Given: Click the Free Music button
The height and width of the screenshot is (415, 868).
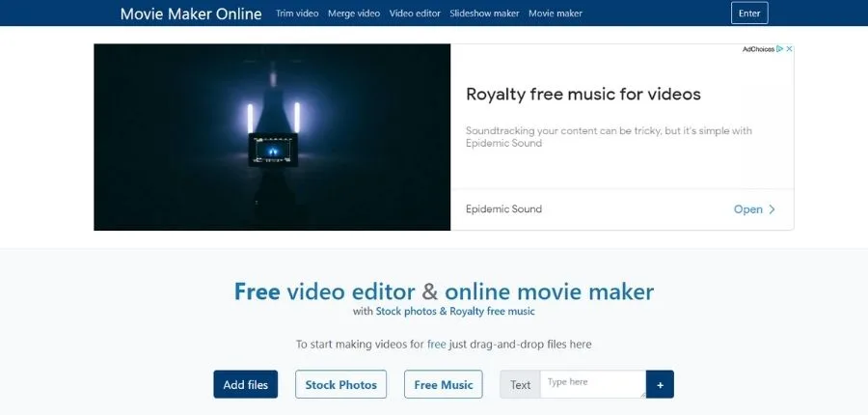Looking at the screenshot, I should (443, 384).
